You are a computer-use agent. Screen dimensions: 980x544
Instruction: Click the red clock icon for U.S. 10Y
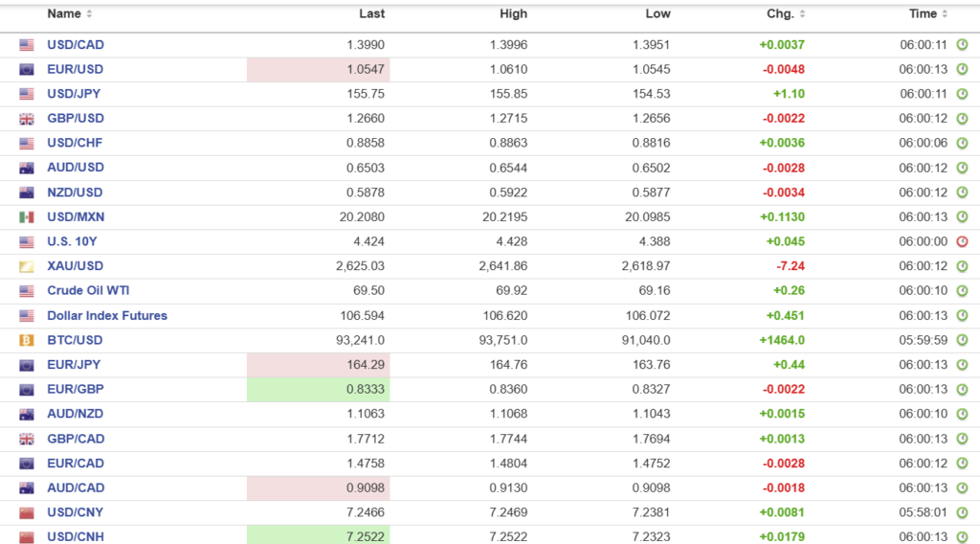962,241
